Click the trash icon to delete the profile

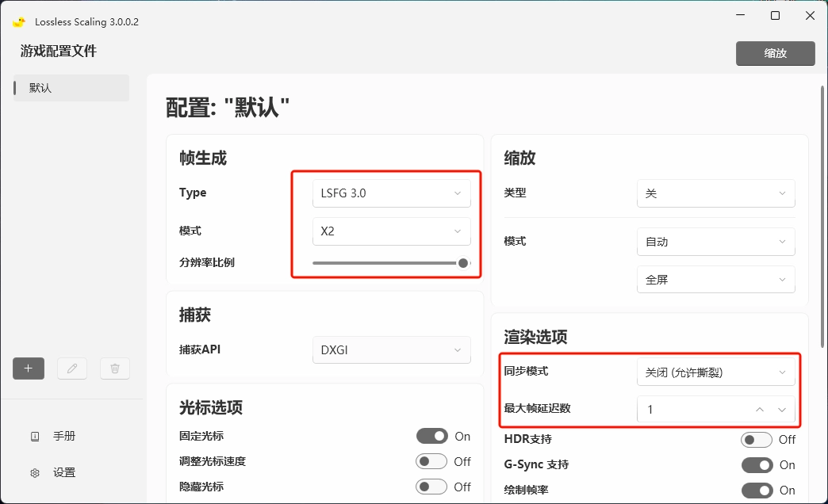click(x=114, y=368)
